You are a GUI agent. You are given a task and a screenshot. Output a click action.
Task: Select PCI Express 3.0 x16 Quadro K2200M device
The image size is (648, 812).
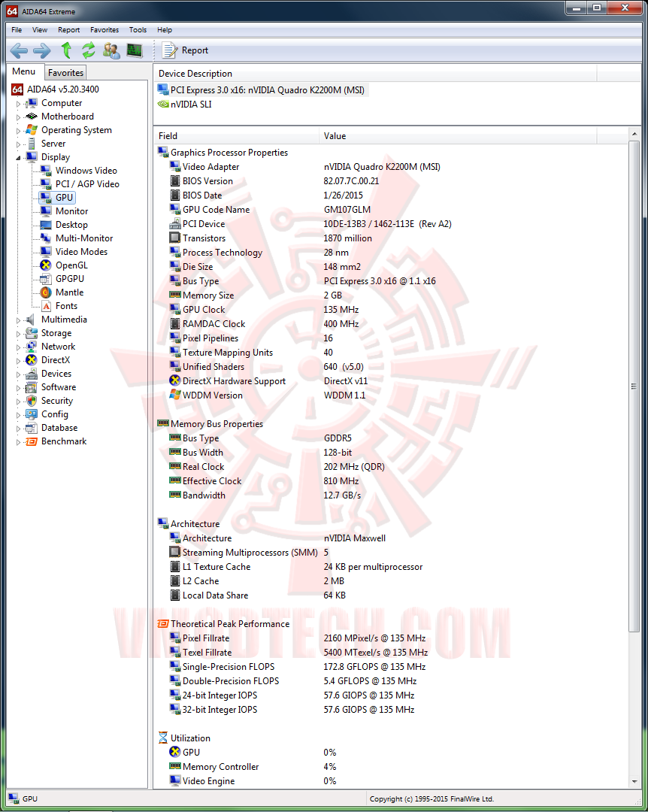[262, 89]
